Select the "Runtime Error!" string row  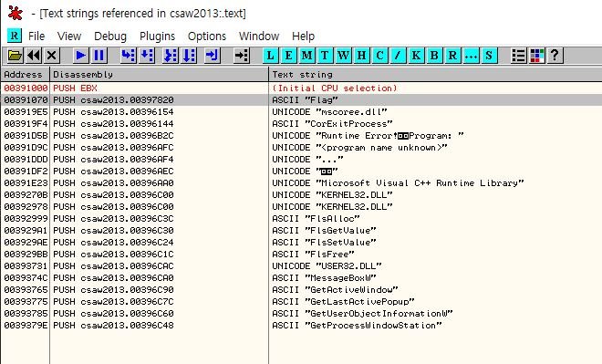click(301, 136)
